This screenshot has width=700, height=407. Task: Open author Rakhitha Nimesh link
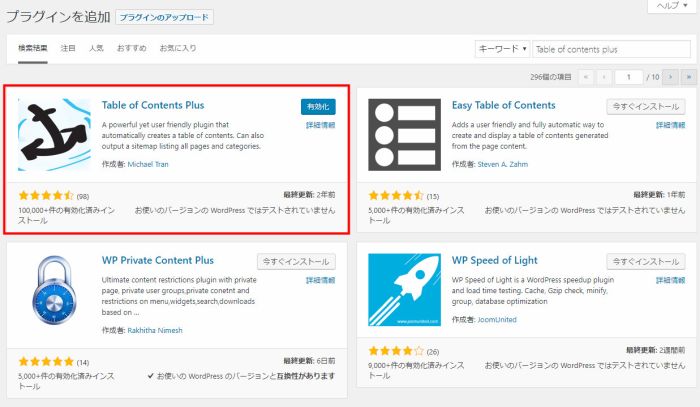pos(155,330)
